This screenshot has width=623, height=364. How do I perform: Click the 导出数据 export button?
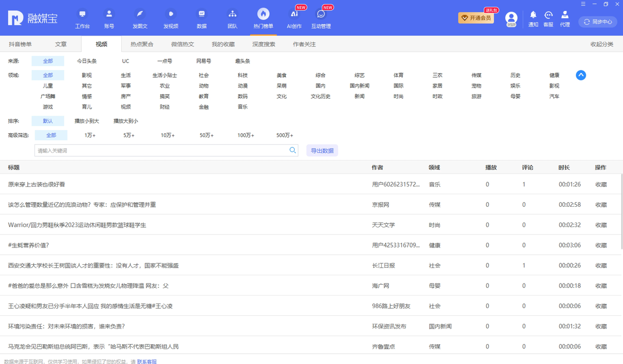(x=322, y=150)
